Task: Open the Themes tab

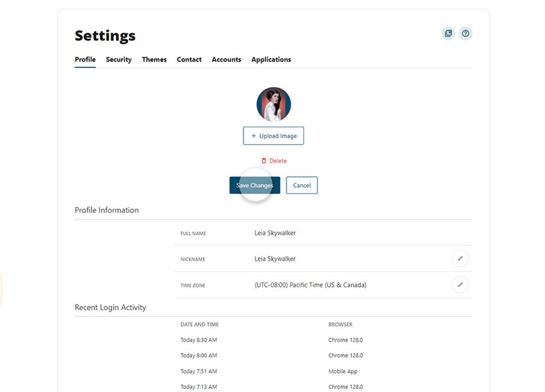Action: [x=155, y=60]
